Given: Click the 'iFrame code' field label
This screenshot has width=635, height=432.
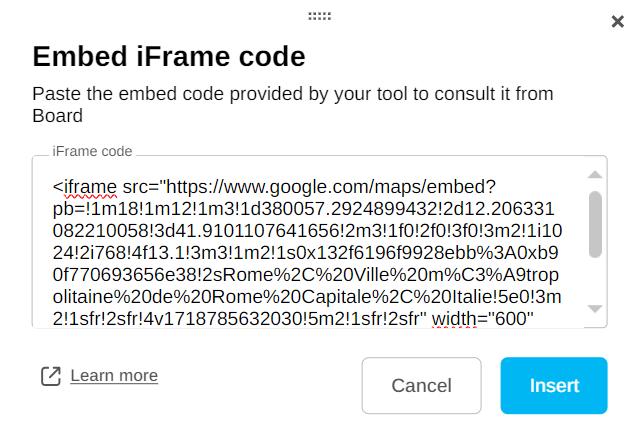Looking at the screenshot, I should tap(92, 151).
